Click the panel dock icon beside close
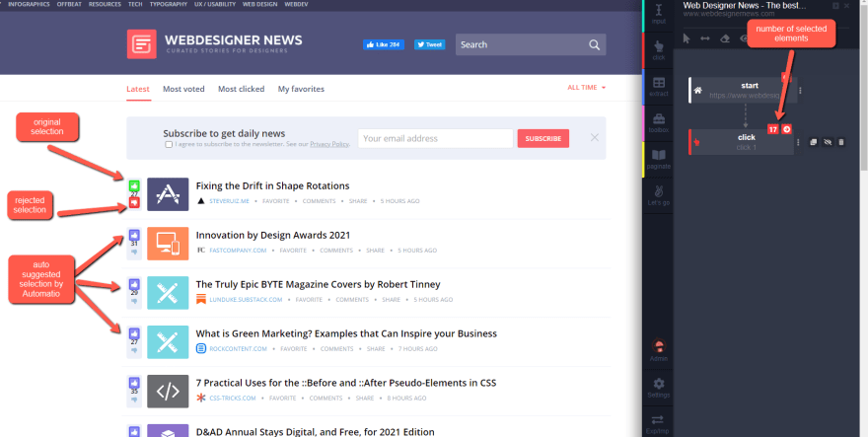This screenshot has height=437, width=868. click(x=835, y=6)
